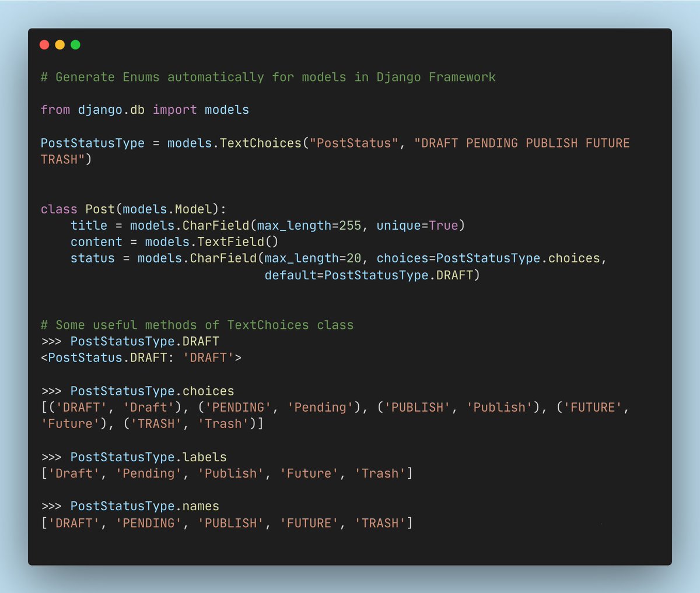Click the '>>> PostStatusType.labels' prompt line

tap(134, 457)
